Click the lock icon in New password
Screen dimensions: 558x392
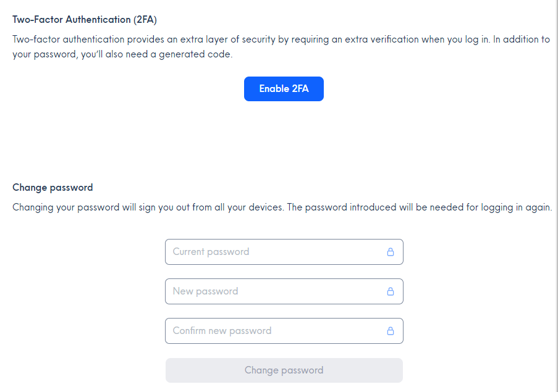coord(391,291)
